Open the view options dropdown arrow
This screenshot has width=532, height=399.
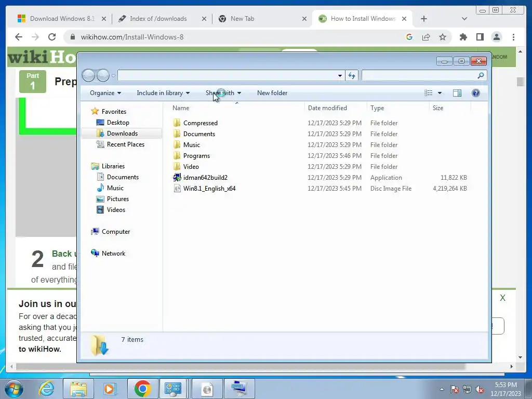440,93
